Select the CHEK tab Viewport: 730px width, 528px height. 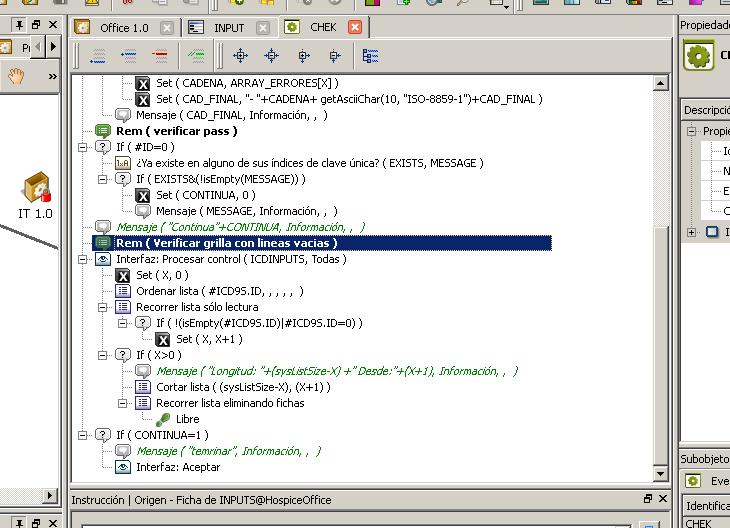[323, 27]
